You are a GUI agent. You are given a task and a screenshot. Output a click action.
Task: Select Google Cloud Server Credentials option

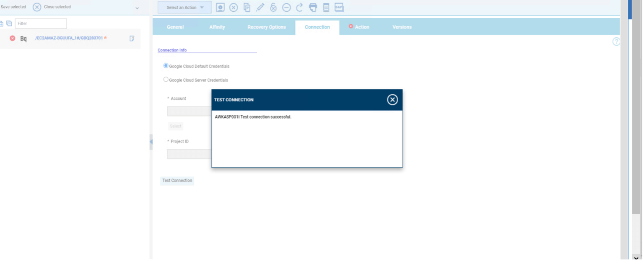tap(166, 80)
